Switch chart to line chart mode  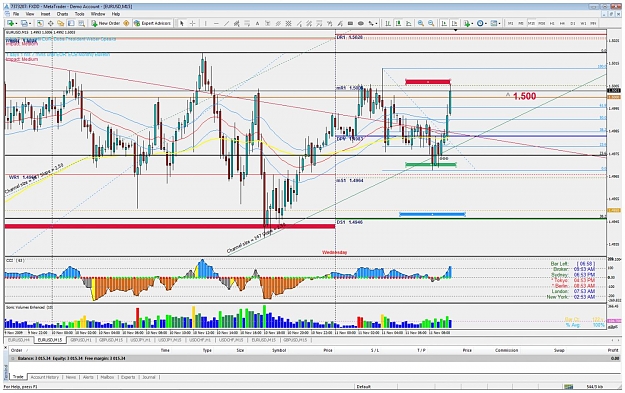pos(409,23)
